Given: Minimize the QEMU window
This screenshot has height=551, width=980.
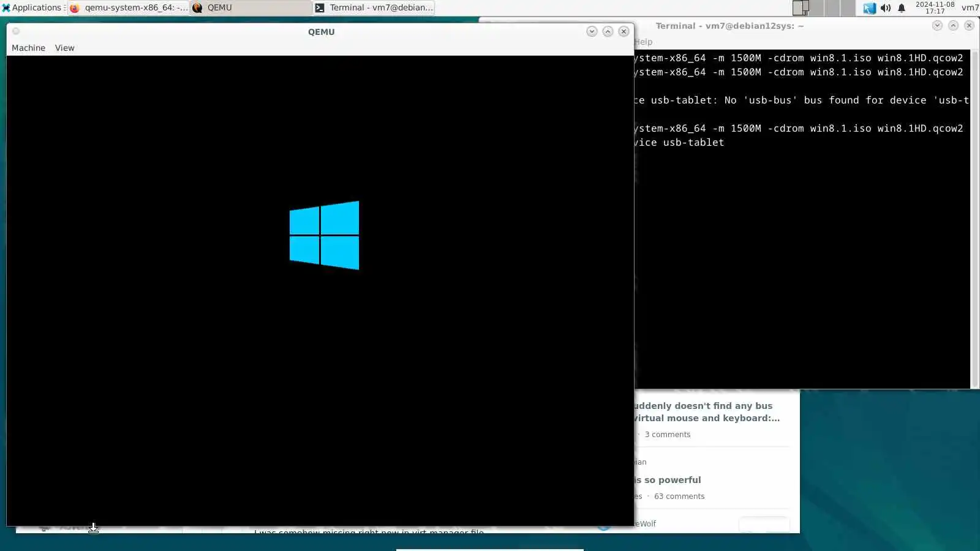Looking at the screenshot, I should (592, 31).
